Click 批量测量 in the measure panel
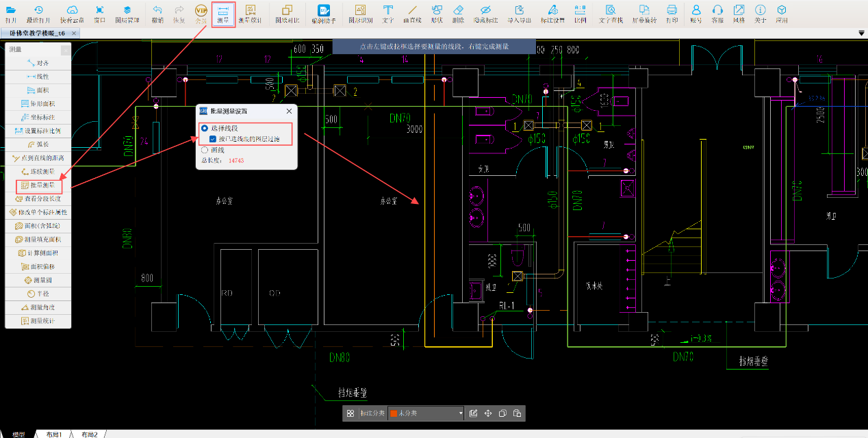 click(38, 185)
